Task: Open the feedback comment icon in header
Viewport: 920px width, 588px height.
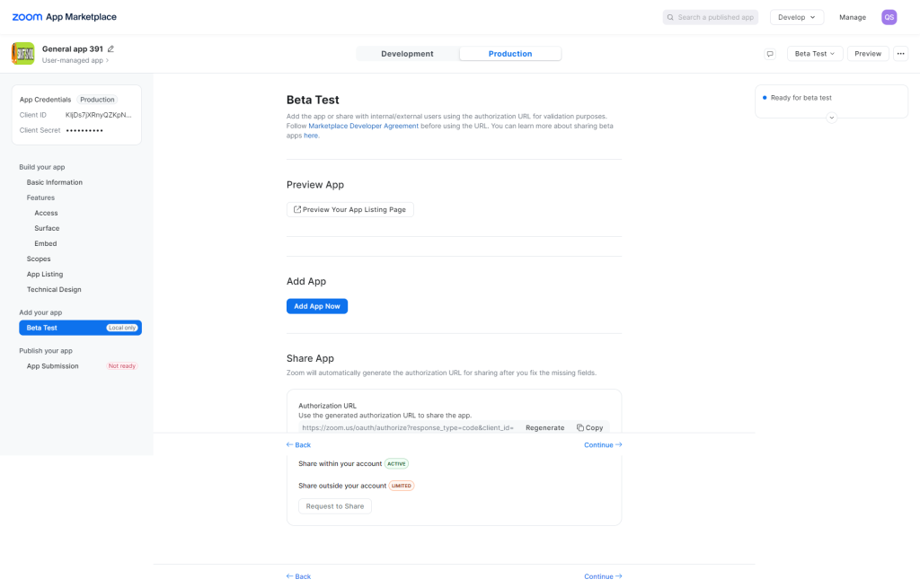Action: (770, 53)
